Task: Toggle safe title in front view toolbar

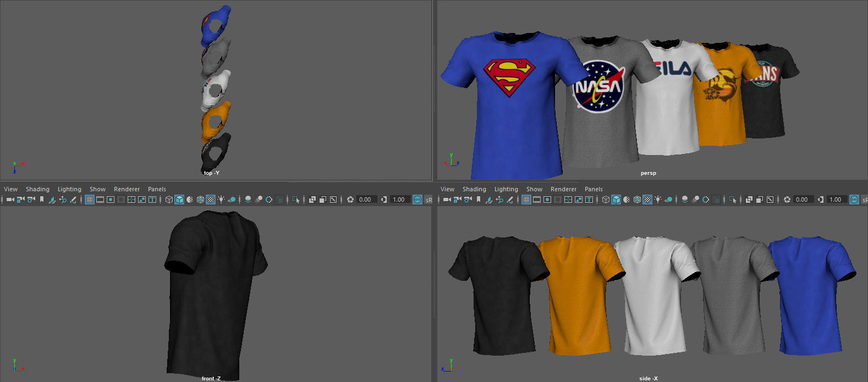Action: pyautogui.click(x=152, y=200)
